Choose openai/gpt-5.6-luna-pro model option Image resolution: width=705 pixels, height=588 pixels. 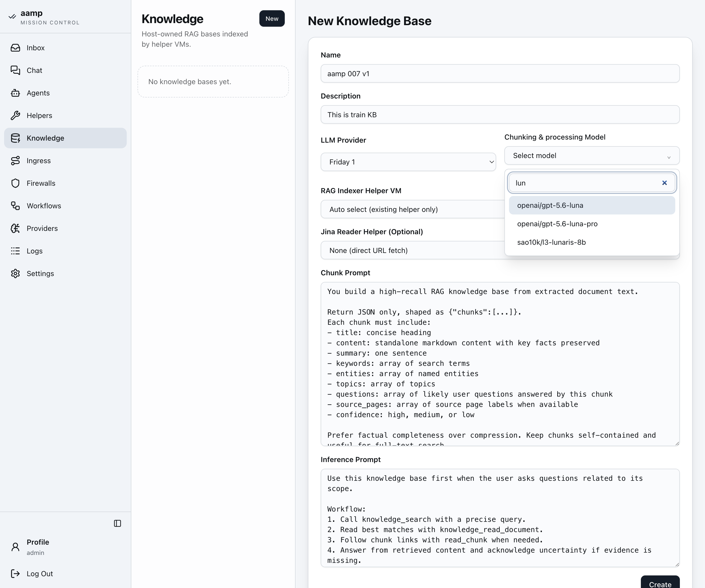(592, 223)
